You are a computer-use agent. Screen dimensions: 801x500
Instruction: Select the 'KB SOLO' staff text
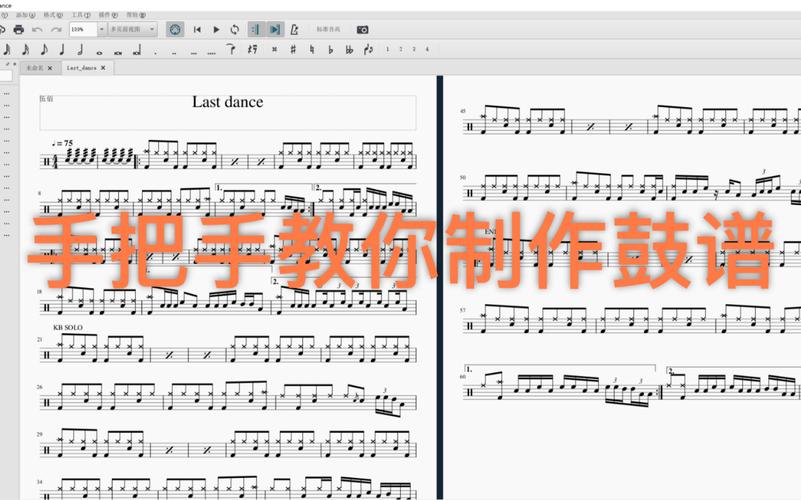pyautogui.click(x=68, y=327)
